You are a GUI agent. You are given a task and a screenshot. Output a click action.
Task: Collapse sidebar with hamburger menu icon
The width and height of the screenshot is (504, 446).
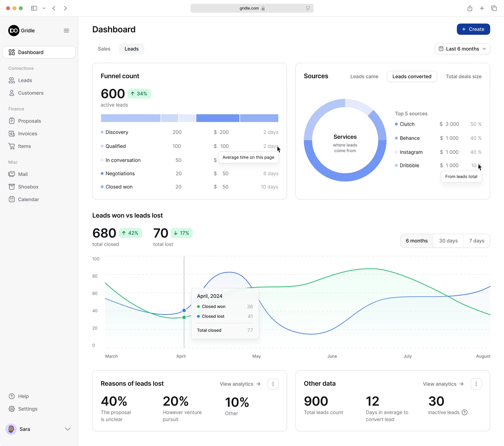pyautogui.click(x=66, y=30)
